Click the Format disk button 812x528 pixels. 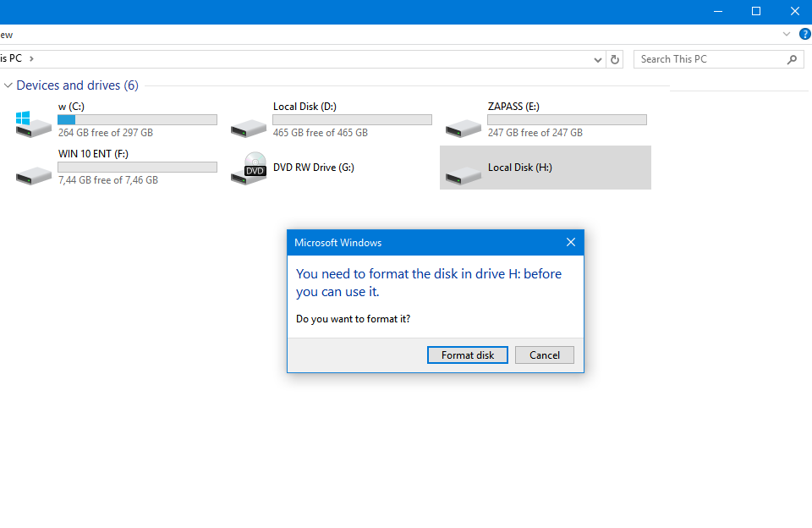coord(468,355)
